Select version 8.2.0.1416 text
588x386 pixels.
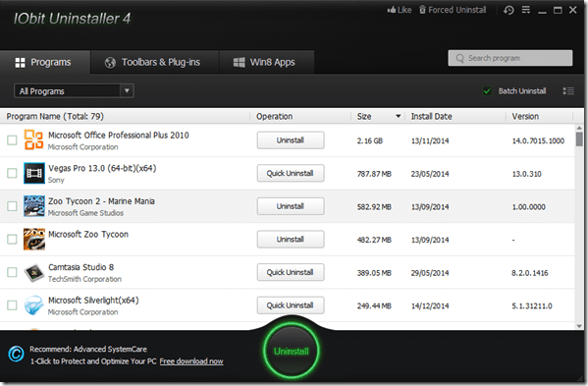point(530,273)
